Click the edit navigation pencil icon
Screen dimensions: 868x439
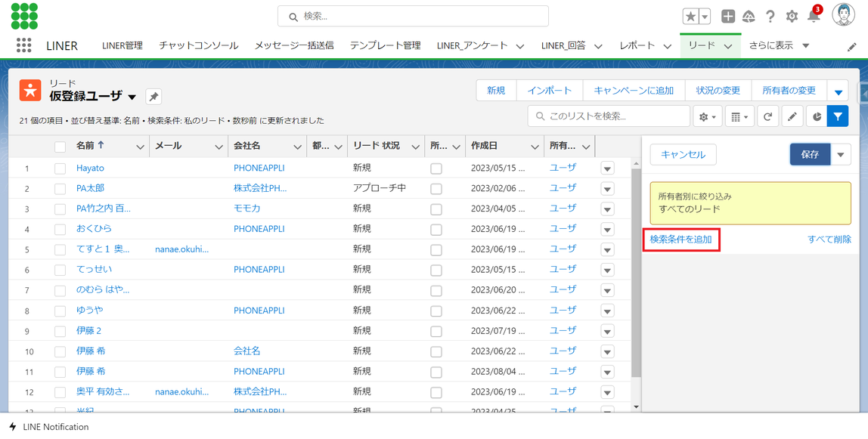pyautogui.click(x=852, y=47)
